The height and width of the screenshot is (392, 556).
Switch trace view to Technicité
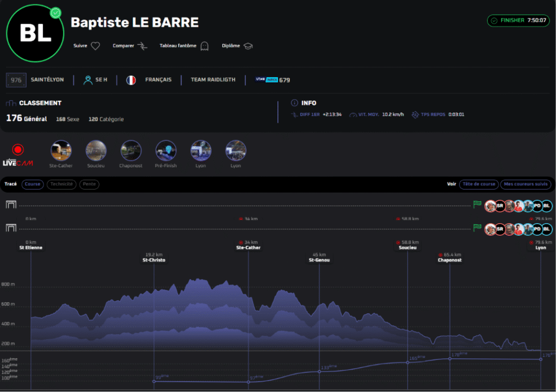61,184
